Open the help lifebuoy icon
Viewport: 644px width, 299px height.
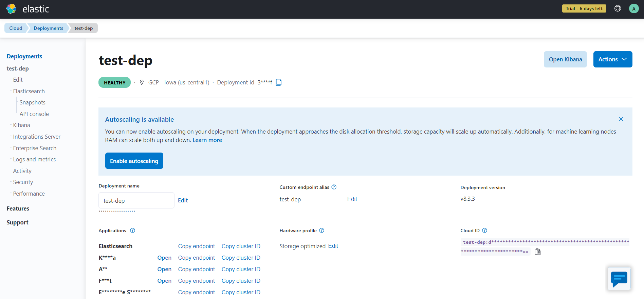pyautogui.click(x=618, y=8)
